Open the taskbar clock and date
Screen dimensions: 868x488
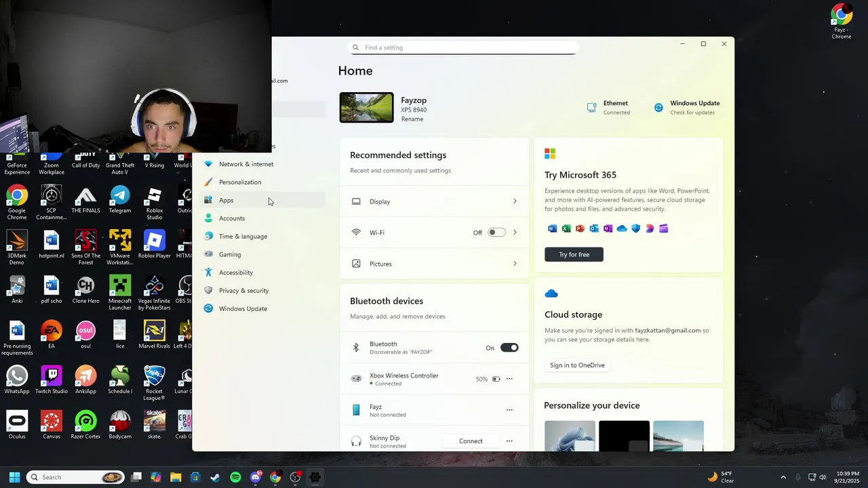tap(848, 477)
